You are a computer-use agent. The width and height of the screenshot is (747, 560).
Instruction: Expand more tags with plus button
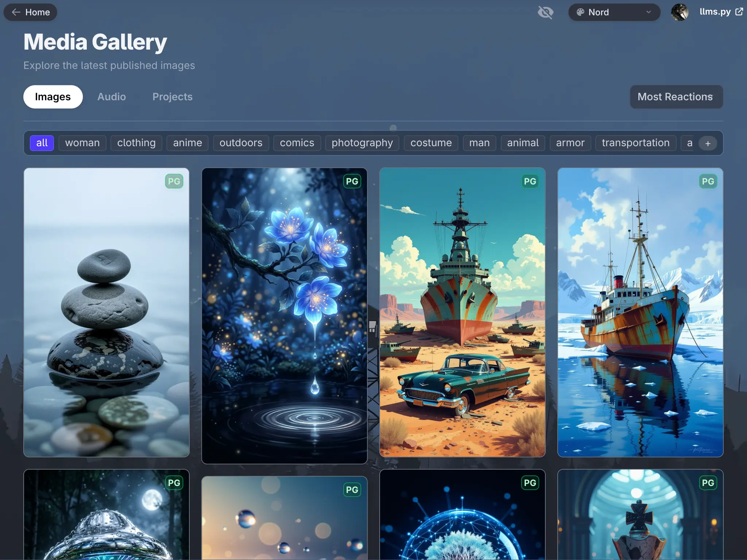pyautogui.click(x=708, y=143)
